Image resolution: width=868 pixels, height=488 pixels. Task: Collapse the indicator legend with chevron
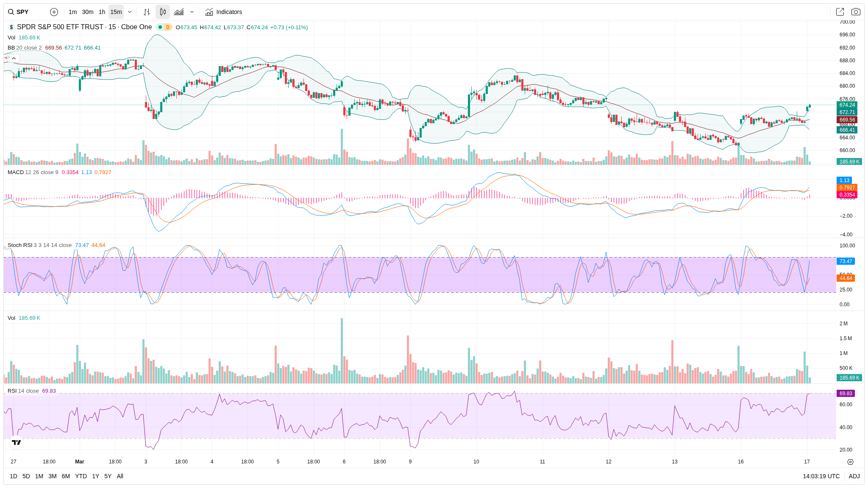point(14,58)
